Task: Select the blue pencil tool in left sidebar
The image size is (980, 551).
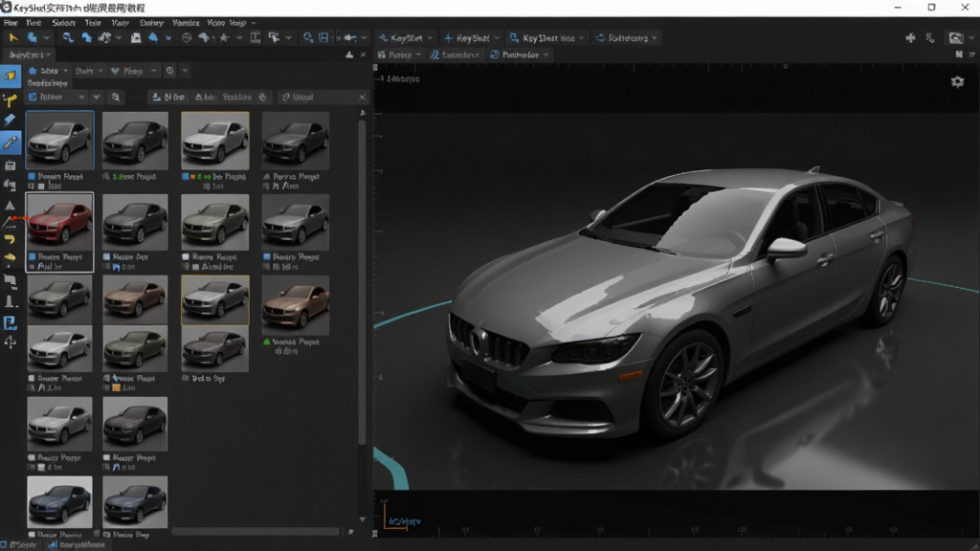Action: click(x=10, y=120)
